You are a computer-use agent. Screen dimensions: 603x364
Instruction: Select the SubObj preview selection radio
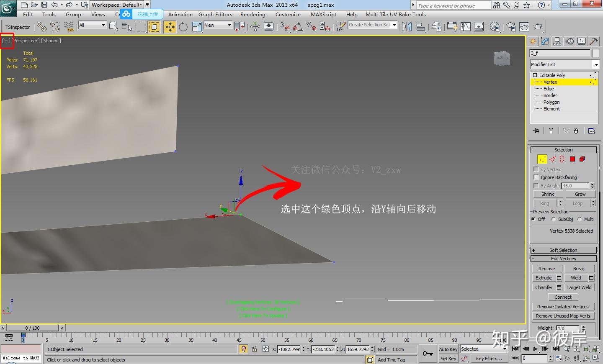(554, 219)
